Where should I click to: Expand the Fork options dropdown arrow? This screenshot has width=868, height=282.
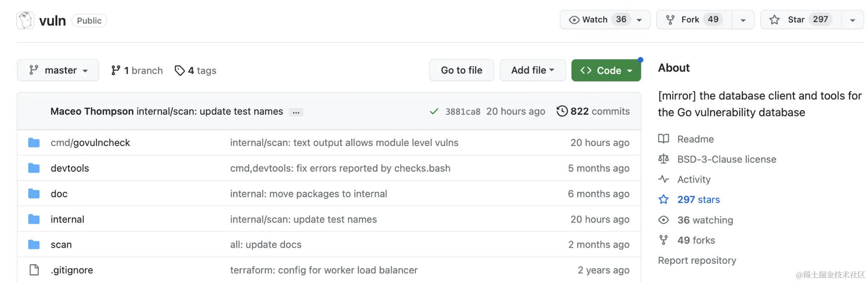pos(743,20)
